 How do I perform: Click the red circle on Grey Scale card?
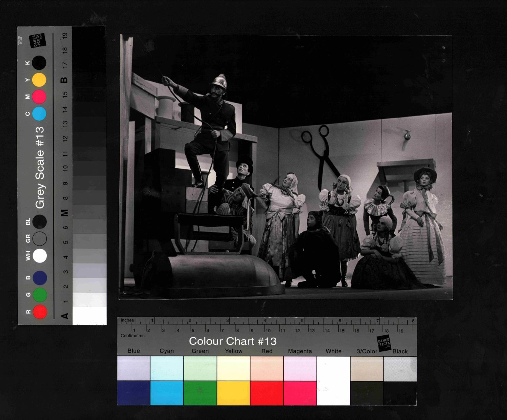(x=40, y=312)
